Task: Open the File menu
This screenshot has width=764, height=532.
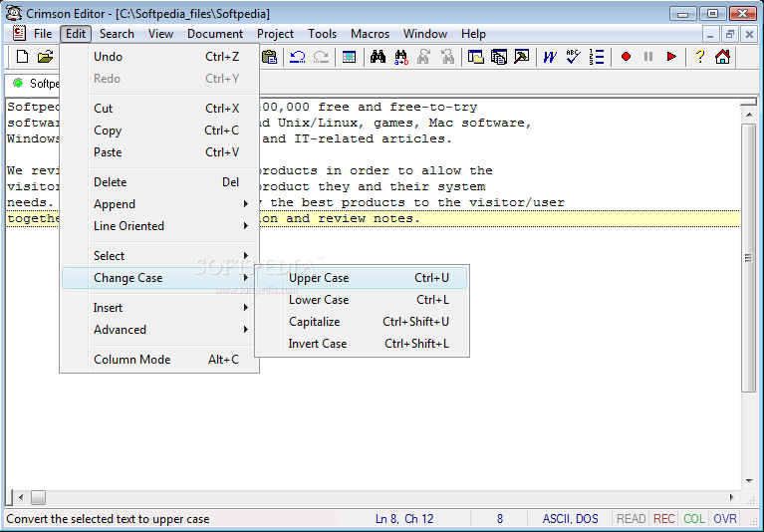Action: coord(43,34)
